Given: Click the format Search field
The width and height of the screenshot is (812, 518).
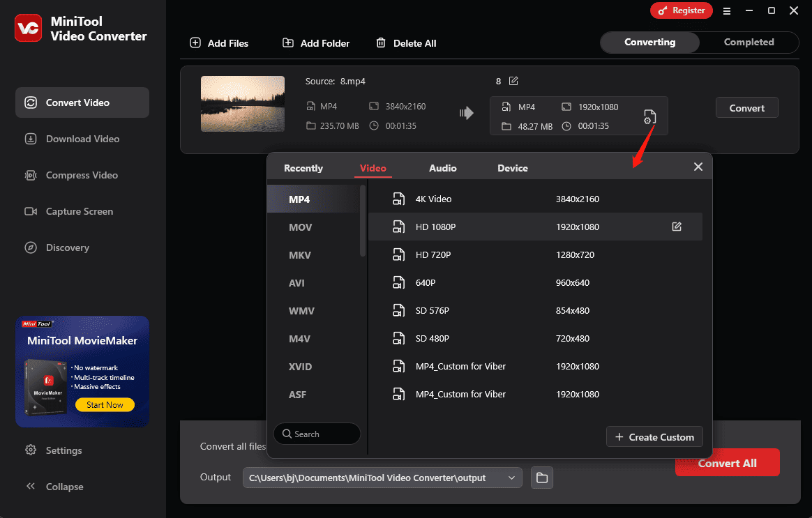Looking at the screenshot, I should [x=317, y=434].
